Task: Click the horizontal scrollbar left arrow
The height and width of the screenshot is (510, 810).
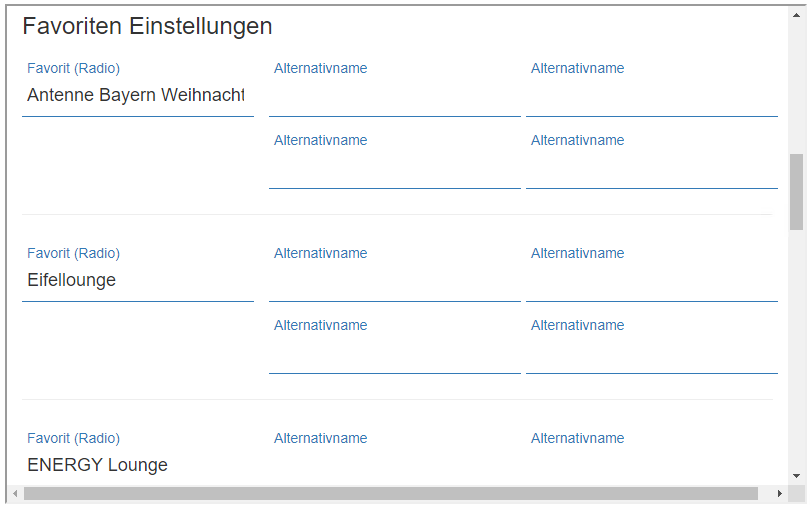Action: [15, 493]
